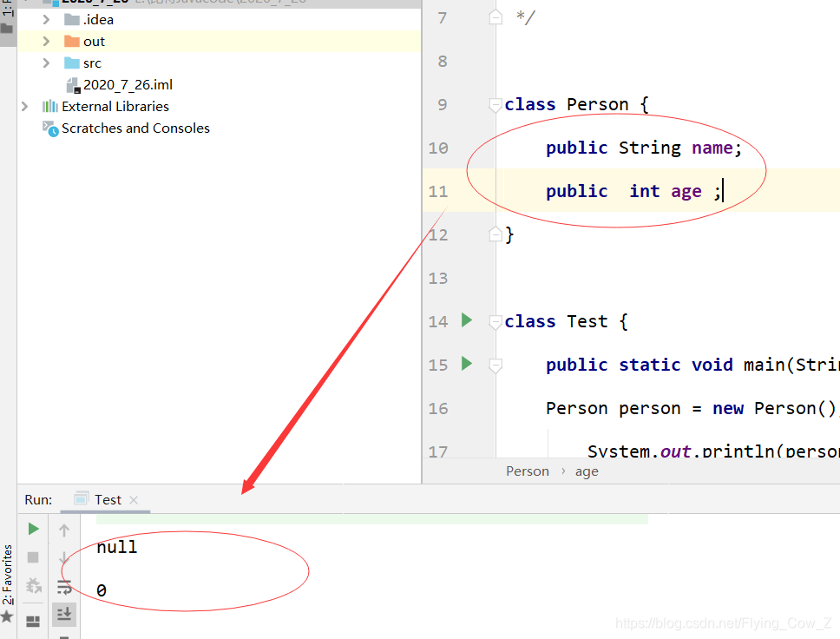Click age in the breadcrumb bar

pyautogui.click(x=587, y=471)
